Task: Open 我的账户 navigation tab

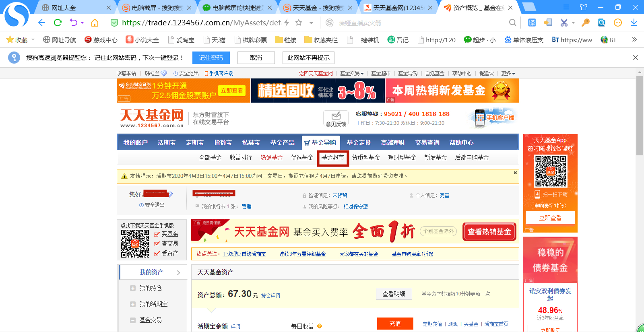Action: 135,142
